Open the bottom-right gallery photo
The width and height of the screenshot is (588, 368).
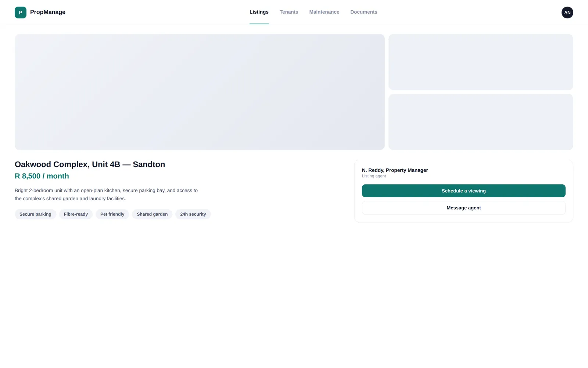(481, 122)
